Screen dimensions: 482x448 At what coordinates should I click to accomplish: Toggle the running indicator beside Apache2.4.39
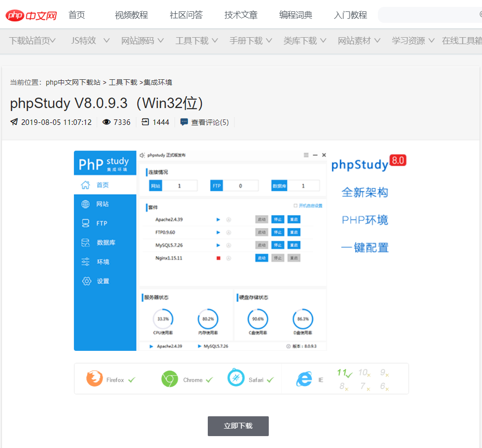218,219
